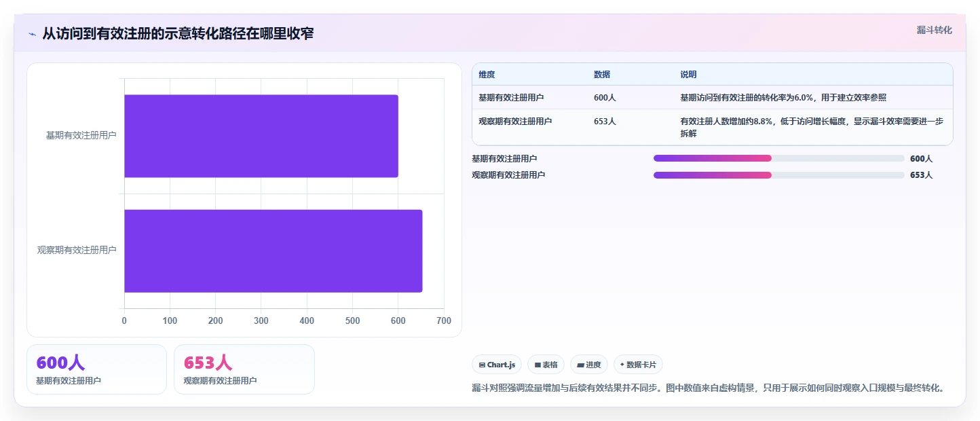The image size is (980, 421).
Task: Click the x-axis tick label 700
Action: point(444,321)
